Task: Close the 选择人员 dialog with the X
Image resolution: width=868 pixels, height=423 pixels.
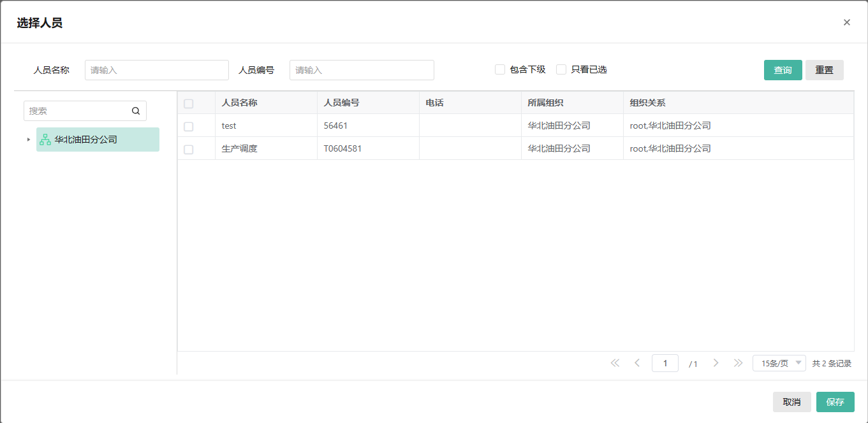Action: click(x=846, y=22)
